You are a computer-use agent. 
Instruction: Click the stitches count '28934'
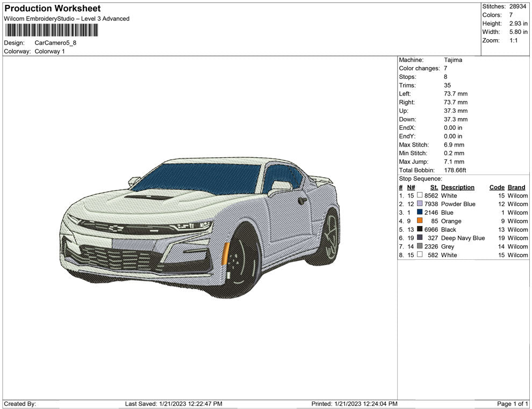point(517,6)
